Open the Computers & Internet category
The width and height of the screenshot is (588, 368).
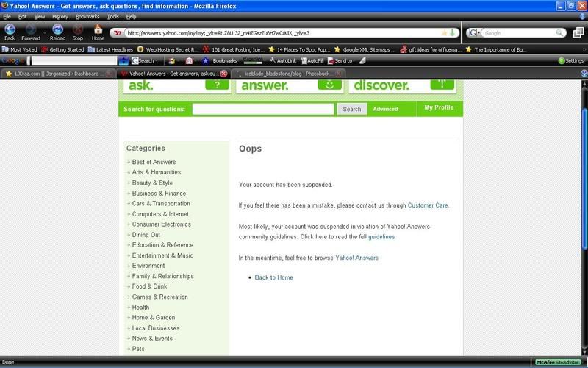(x=160, y=214)
